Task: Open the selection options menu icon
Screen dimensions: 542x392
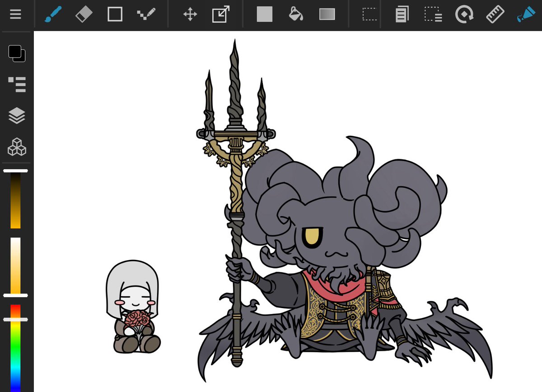Action: 433,14
